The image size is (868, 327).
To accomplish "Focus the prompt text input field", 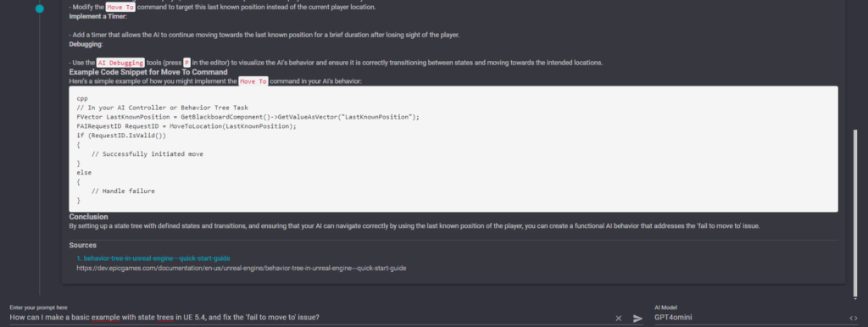I will coord(310,318).
